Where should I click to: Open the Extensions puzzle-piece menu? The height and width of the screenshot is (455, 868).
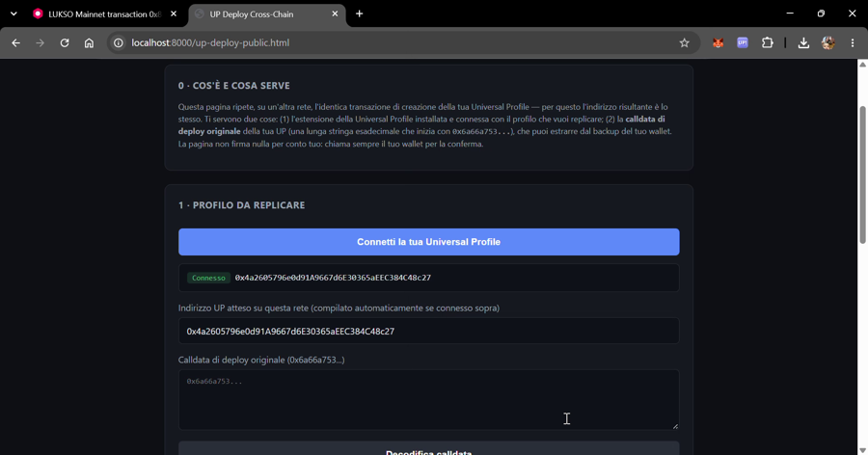pyautogui.click(x=768, y=42)
